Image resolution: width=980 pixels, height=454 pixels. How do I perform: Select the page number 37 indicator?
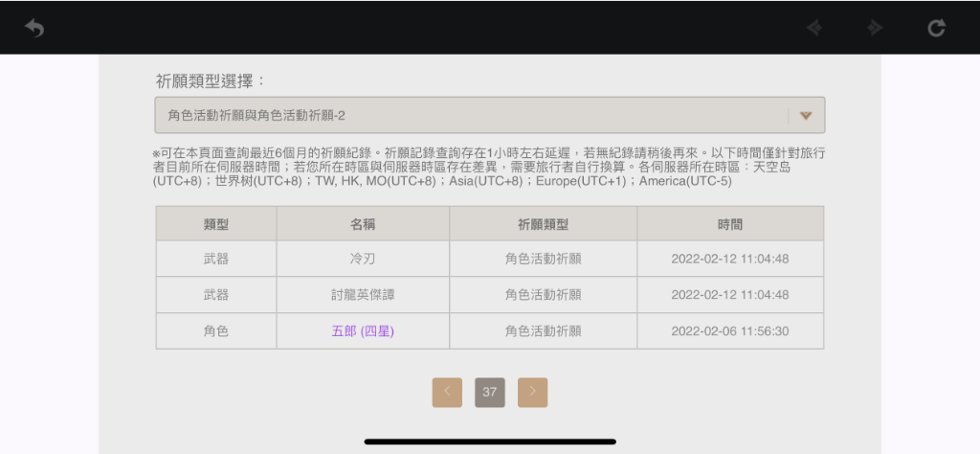click(x=490, y=392)
